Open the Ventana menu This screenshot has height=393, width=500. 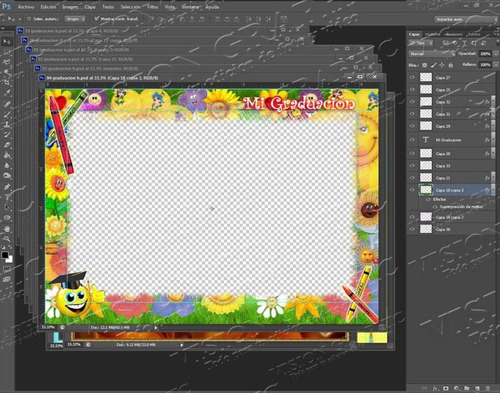(x=191, y=7)
